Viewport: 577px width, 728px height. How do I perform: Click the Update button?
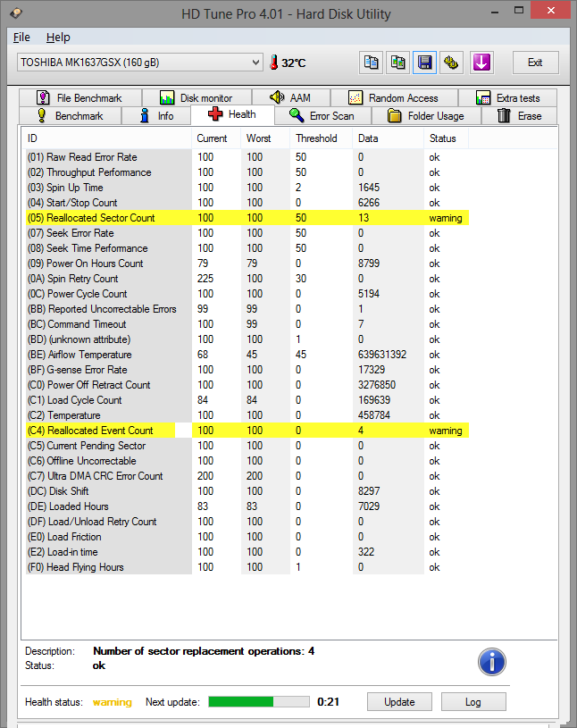[399, 701]
